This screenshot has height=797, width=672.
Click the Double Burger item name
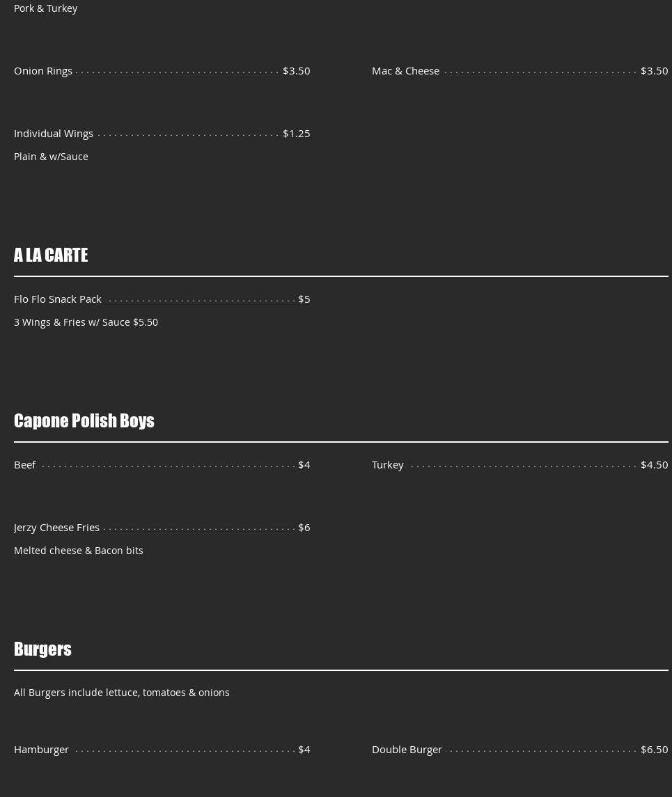407,749
